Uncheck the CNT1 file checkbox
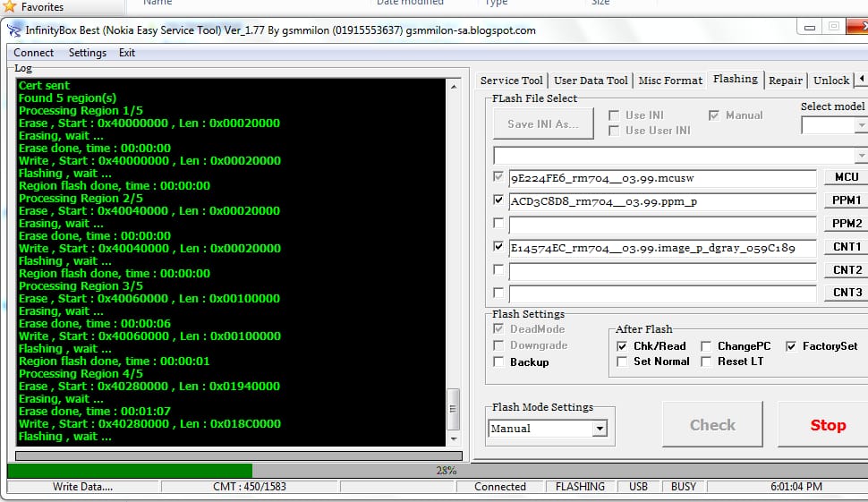This screenshot has width=868, height=502. click(498, 246)
